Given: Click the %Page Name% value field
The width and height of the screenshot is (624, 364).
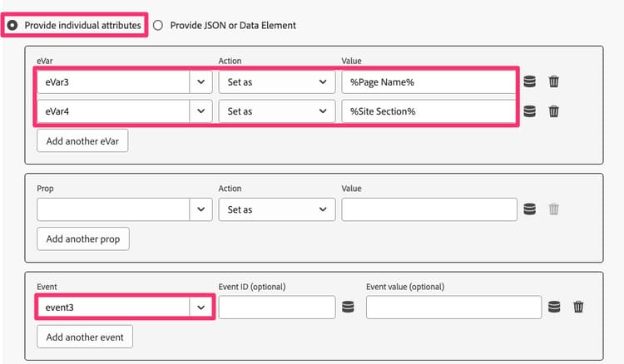Looking at the screenshot, I should pos(428,81).
